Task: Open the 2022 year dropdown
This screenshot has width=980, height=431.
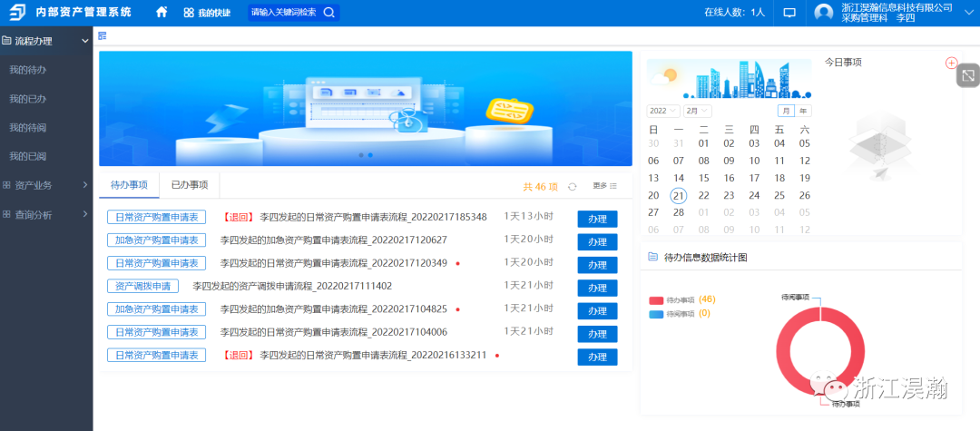Action: pos(662,111)
